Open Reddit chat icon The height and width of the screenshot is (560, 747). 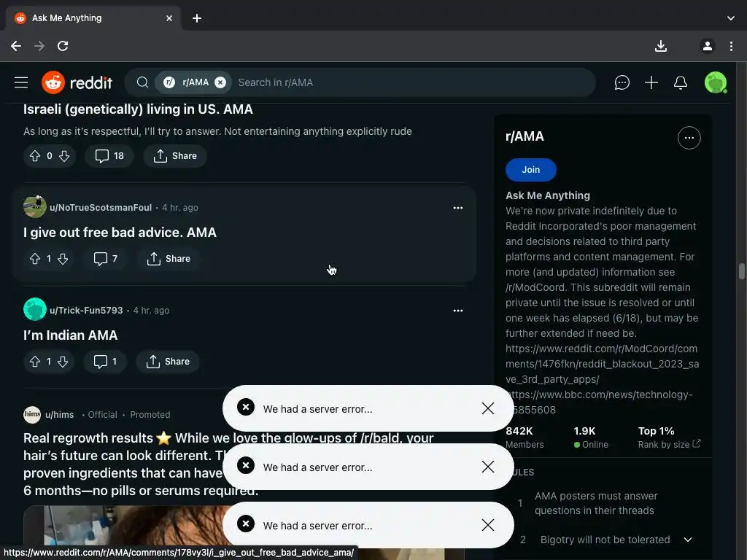point(622,82)
